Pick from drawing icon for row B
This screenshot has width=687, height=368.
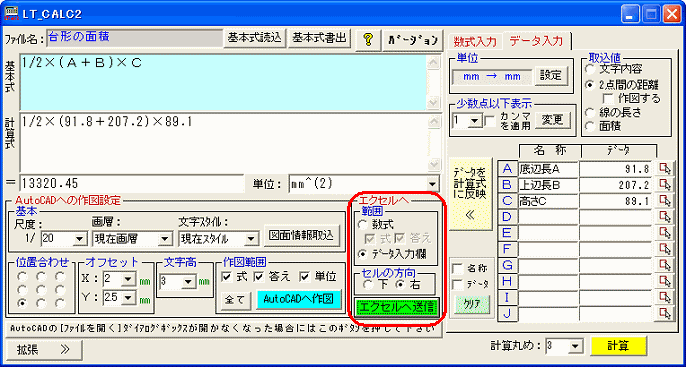pos(666,185)
